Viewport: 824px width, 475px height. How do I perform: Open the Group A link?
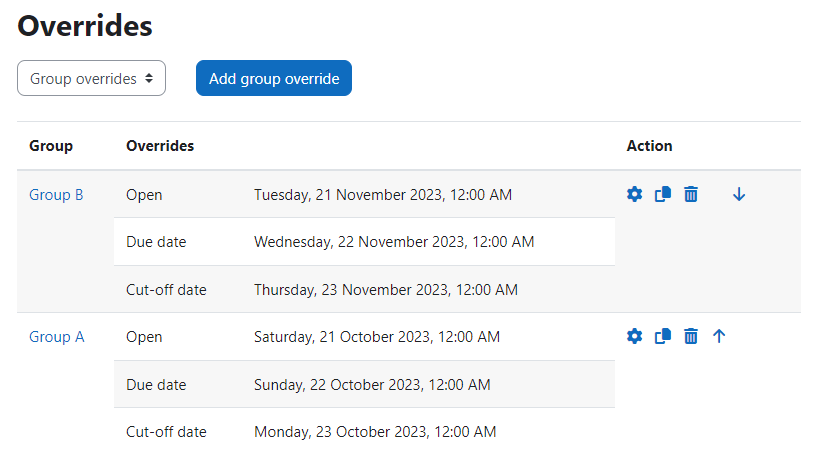click(57, 337)
